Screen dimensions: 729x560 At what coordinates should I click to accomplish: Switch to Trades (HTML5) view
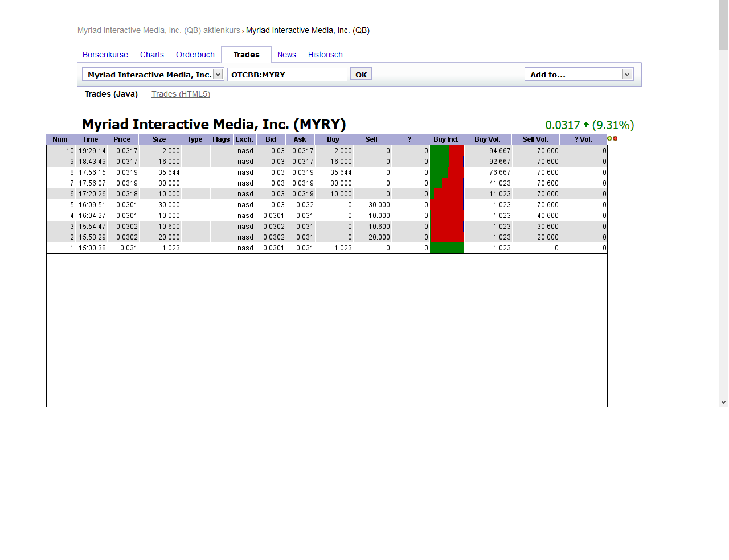click(x=181, y=94)
